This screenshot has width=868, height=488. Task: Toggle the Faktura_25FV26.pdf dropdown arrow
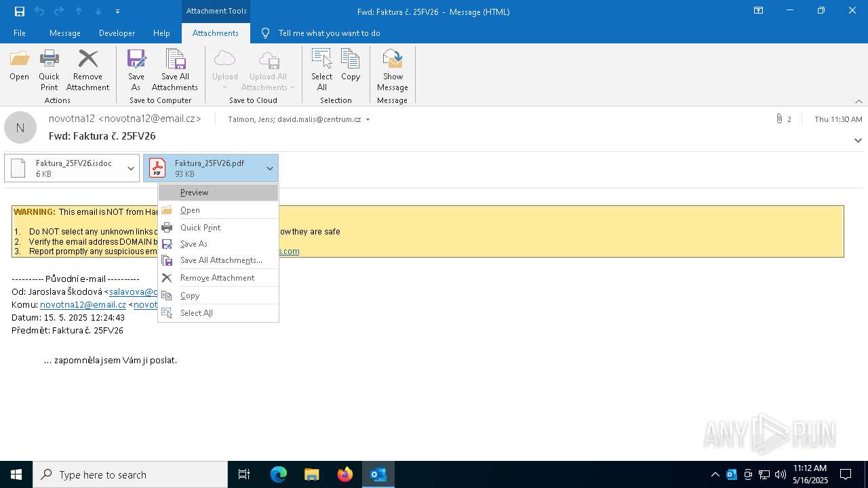coord(270,168)
